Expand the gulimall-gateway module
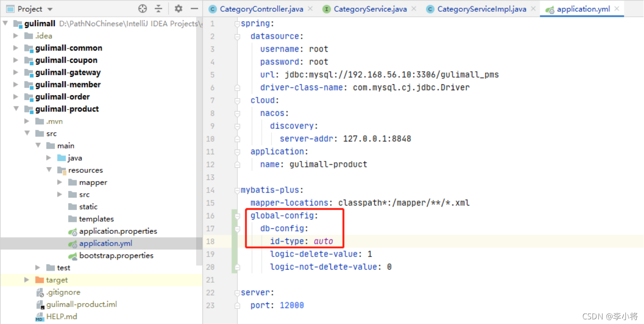The image size is (644, 324). (x=16, y=72)
